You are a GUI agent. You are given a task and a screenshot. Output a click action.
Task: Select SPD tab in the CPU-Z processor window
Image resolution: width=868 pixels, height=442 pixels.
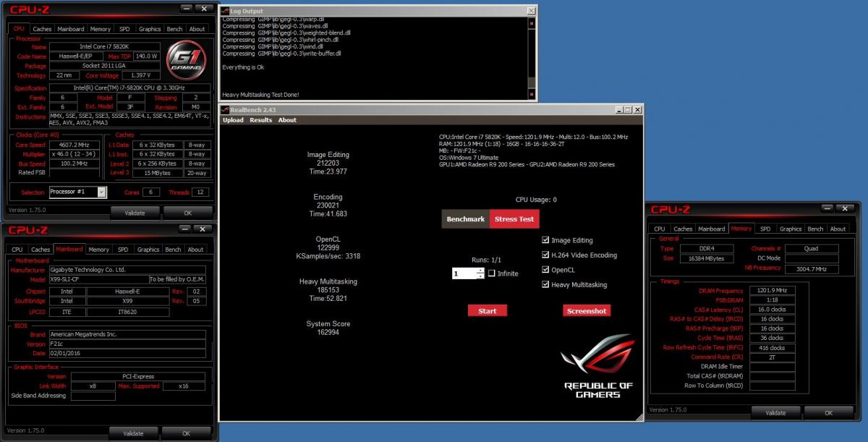(x=124, y=29)
